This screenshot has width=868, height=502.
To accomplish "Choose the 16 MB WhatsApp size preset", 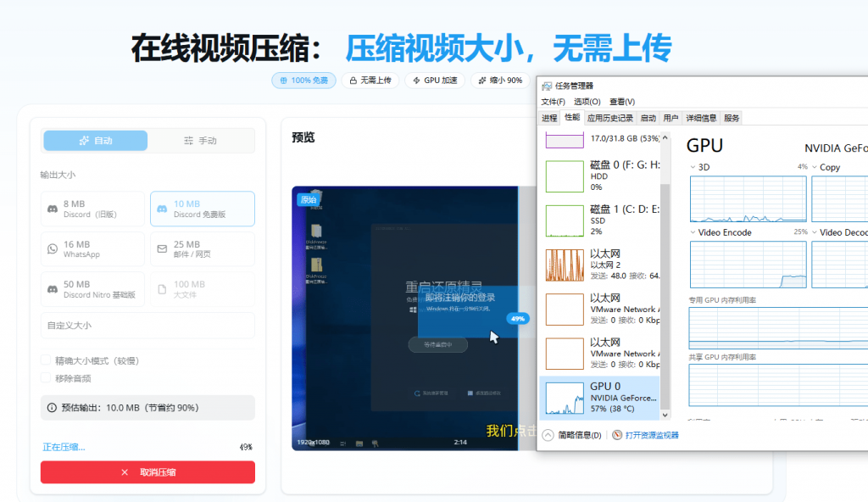I will pos(92,249).
